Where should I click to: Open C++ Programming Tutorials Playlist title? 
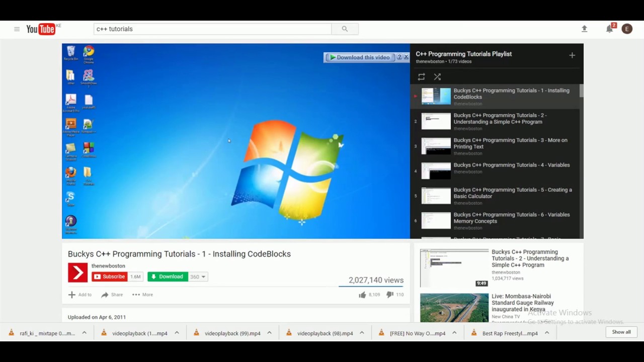coord(463,54)
